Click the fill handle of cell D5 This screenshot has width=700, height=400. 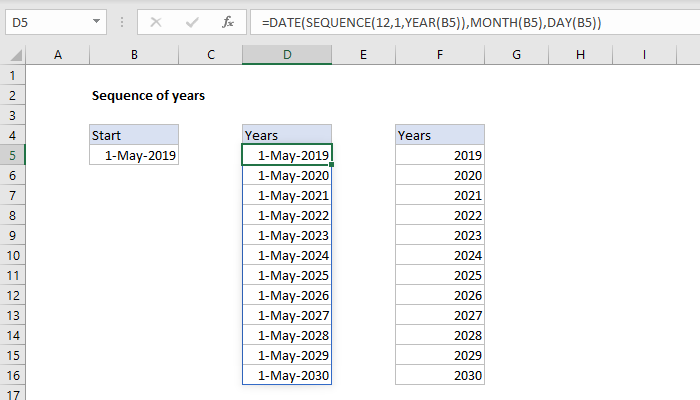(332, 165)
